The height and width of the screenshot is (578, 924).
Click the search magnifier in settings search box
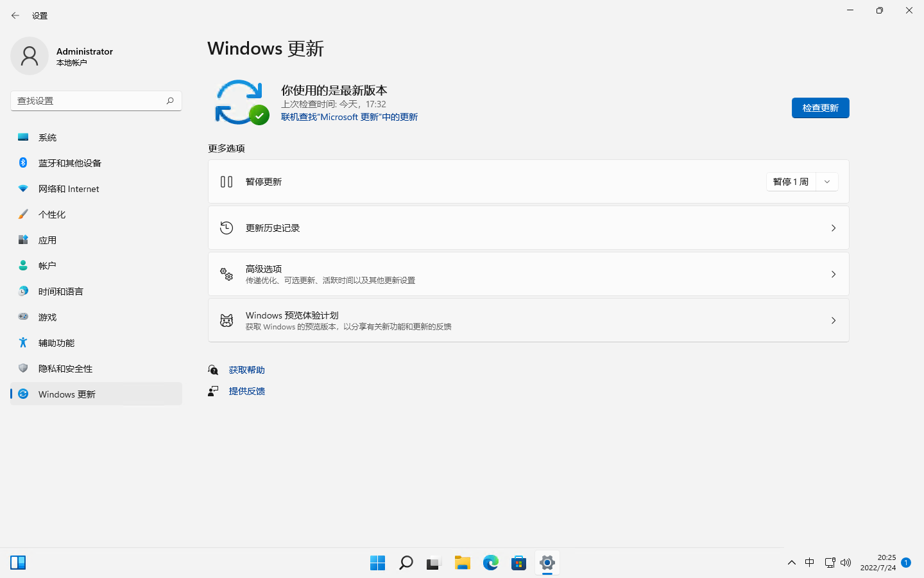[x=170, y=101]
